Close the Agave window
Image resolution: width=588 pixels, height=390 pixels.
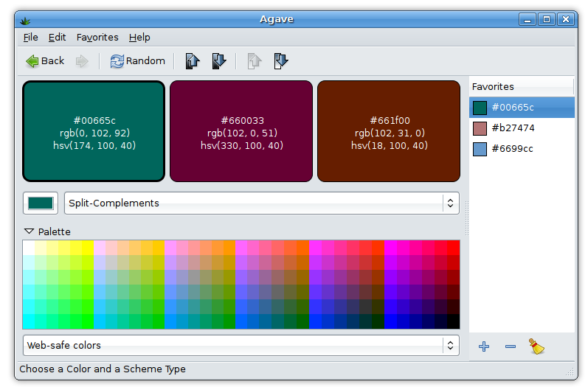pyautogui.click(x=566, y=19)
